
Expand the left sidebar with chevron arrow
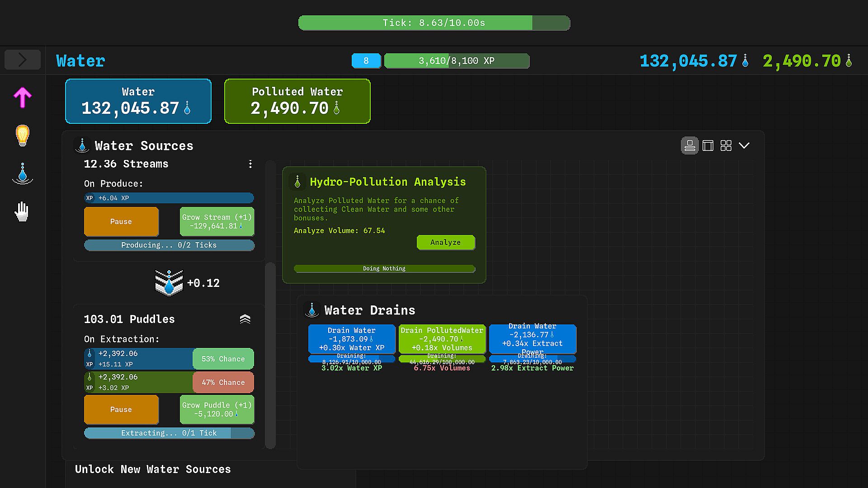(22, 60)
